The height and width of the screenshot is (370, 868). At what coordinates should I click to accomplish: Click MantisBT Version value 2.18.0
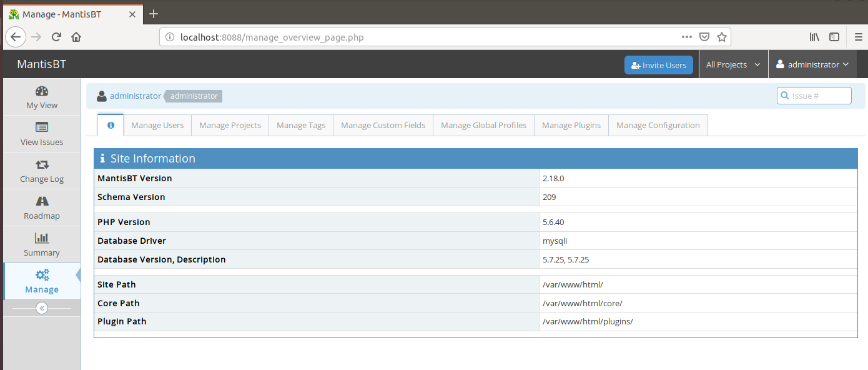click(x=553, y=178)
